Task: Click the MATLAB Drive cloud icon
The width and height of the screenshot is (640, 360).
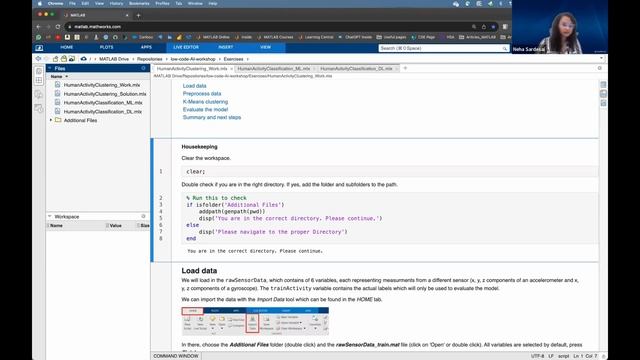Action: click(83, 59)
